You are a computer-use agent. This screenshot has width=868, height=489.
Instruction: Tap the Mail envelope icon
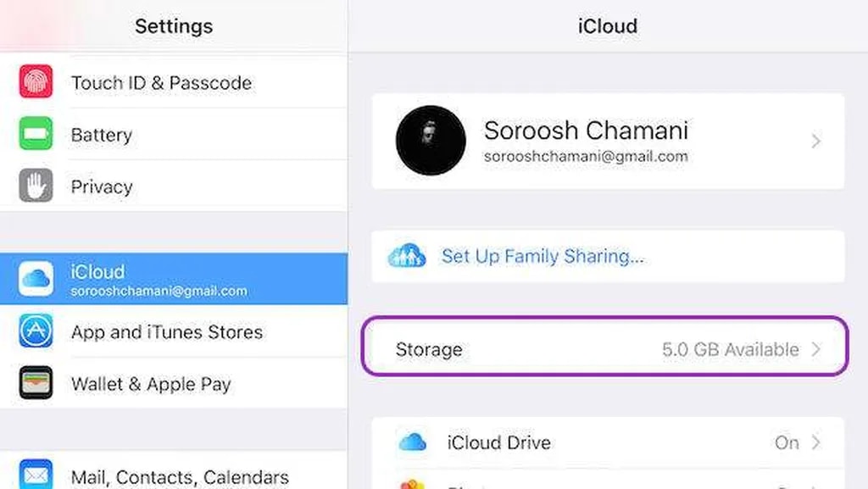36,475
